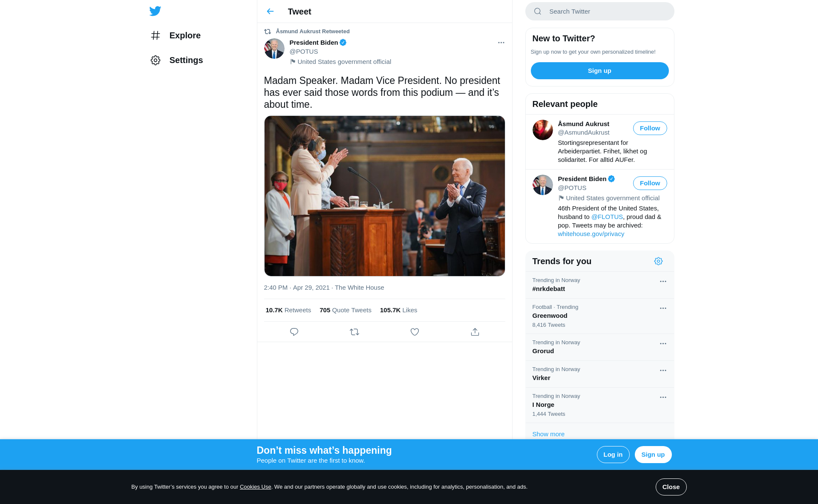Open the #nrkdebatt trend

(599, 285)
